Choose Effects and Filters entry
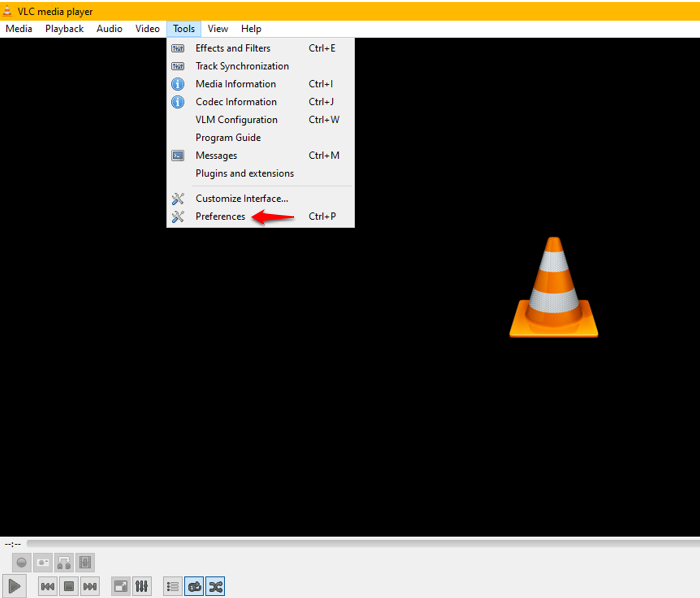 click(261, 48)
